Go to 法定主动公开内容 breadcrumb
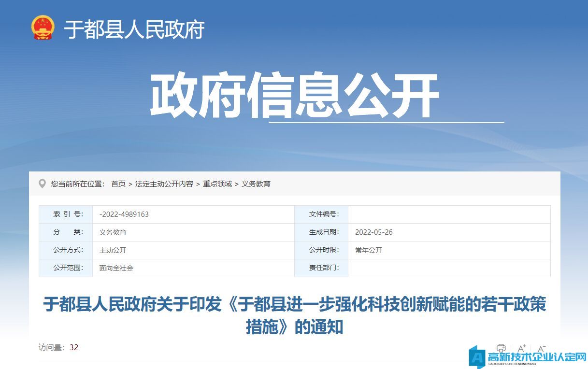 (x=164, y=184)
